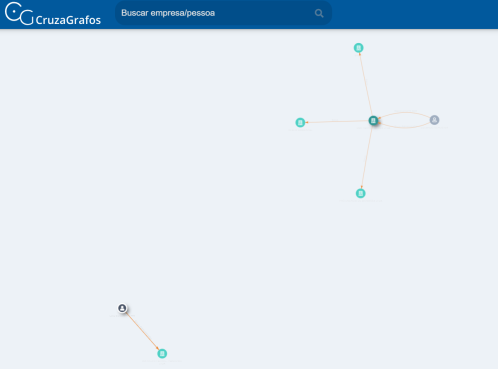Click the upper curved edge from gray person
Screen dimensions: 498x369
pyautogui.click(x=404, y=113)
